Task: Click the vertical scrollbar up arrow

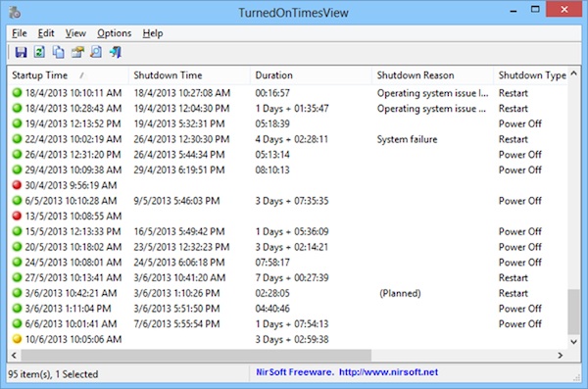Action: click(573, 73)
